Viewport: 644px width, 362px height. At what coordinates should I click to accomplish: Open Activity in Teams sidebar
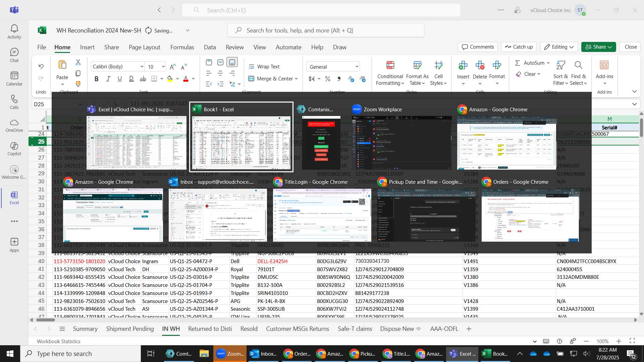[14, 32]
